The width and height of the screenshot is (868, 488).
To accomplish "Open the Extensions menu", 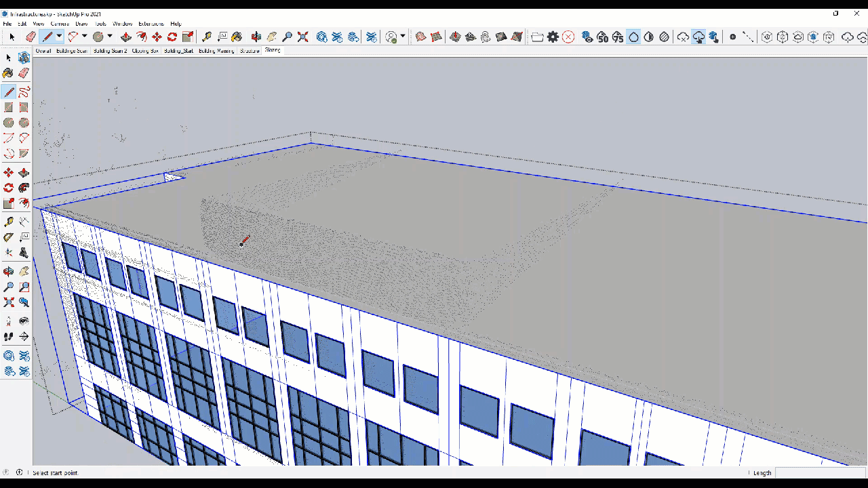I will coord(151,23).
